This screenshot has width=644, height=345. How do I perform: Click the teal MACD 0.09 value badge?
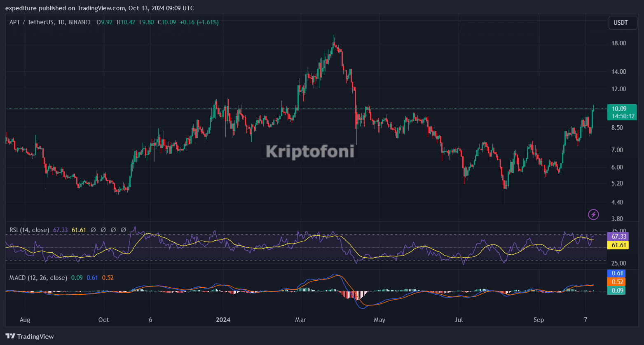point(617,291)
